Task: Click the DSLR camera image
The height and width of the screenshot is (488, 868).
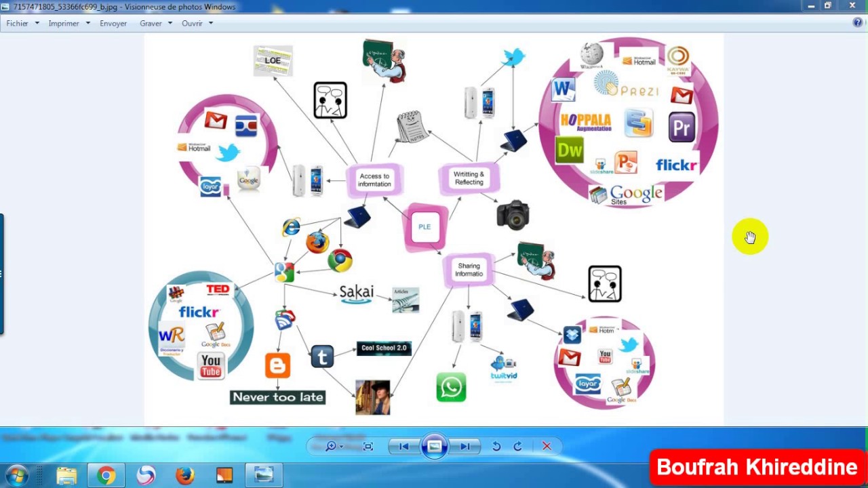Action: 513,215
